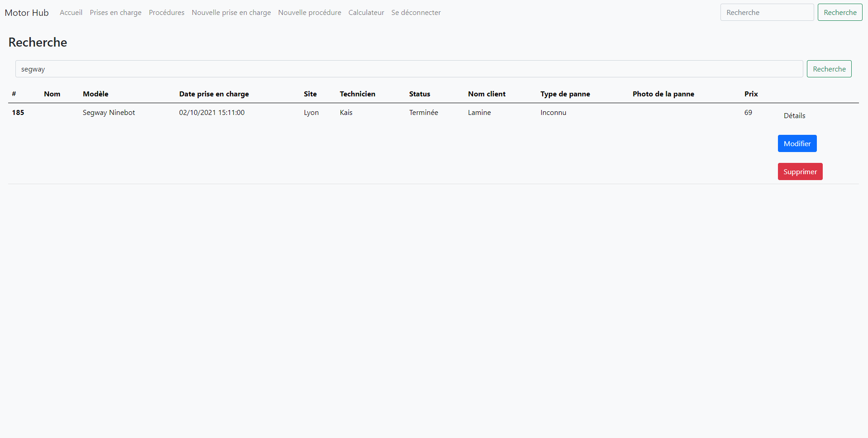This screenshot has width=868, height=438.
Task: Open the Motor Hub brand link
Action: (x=27, y=13)
